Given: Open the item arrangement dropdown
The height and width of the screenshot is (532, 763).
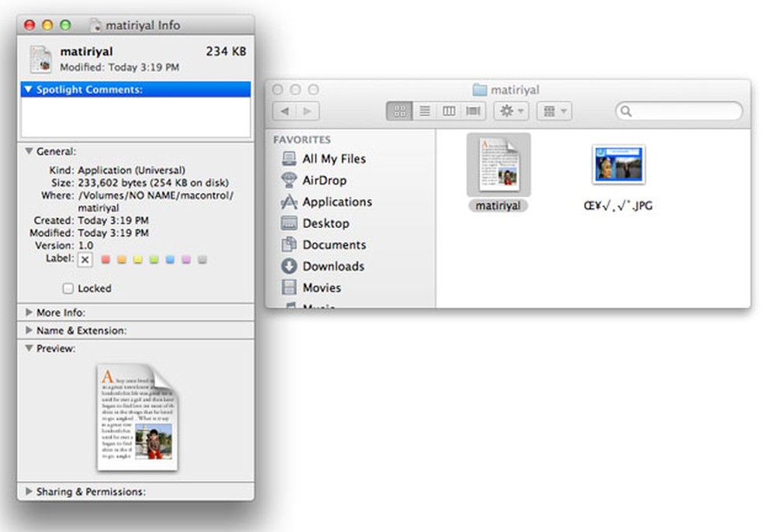Looking at the screenshot, I should (554, 111).
